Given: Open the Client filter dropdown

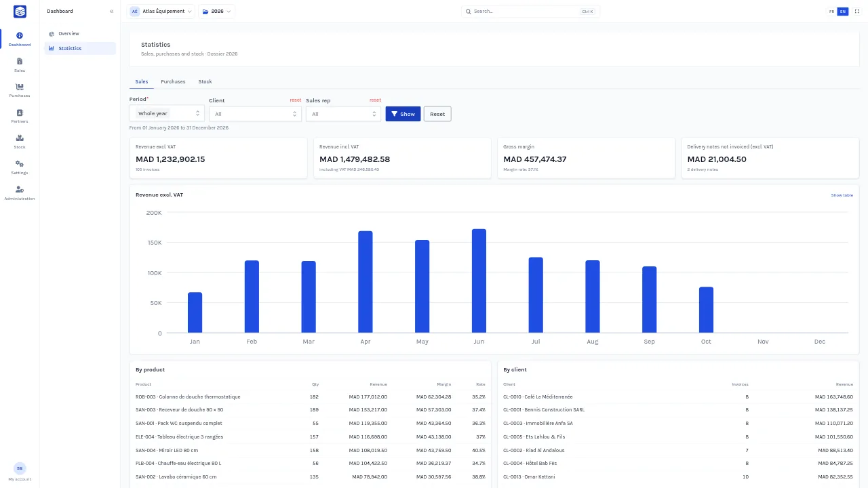Looking at the screenshot, I should (255, 114).
